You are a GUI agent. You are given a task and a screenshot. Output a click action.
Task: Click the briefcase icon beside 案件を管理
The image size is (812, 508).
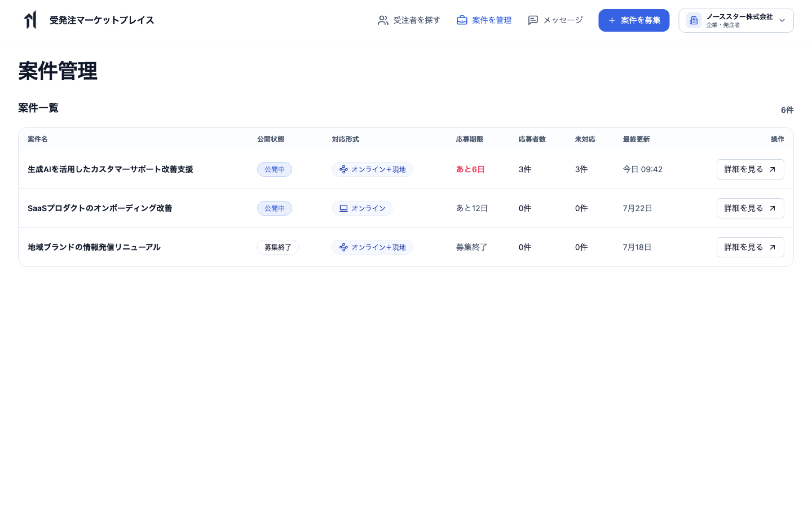click(x=462, y=20)
